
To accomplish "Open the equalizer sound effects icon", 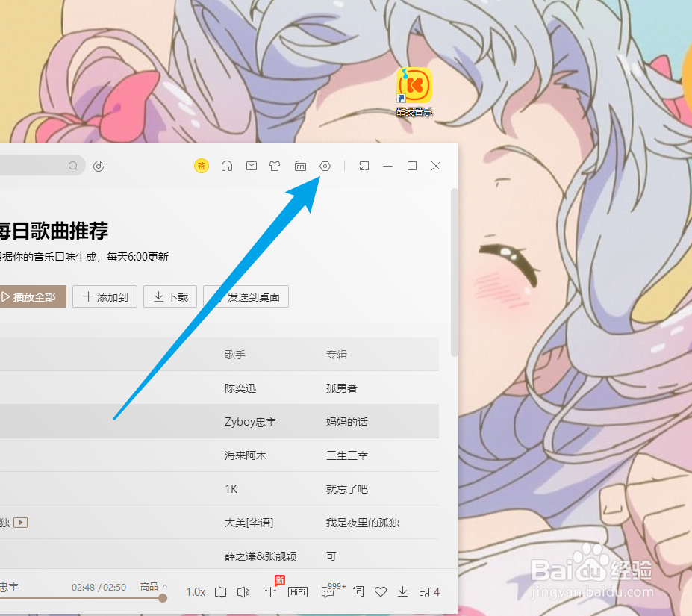I will point(270,591).
